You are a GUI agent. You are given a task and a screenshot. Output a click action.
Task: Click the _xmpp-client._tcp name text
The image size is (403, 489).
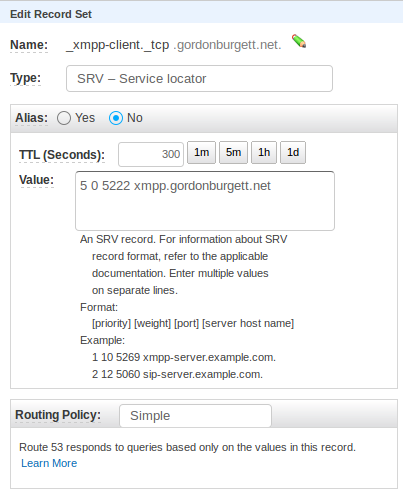point(118,45)
